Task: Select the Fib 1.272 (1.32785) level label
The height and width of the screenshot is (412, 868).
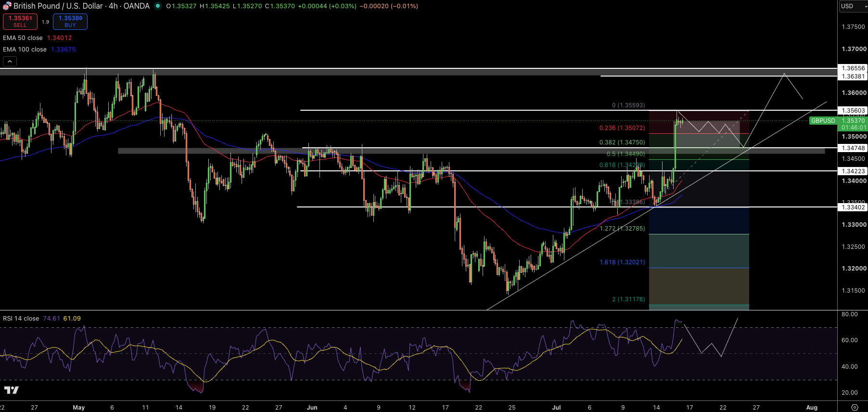Action: tap(622, 229)
